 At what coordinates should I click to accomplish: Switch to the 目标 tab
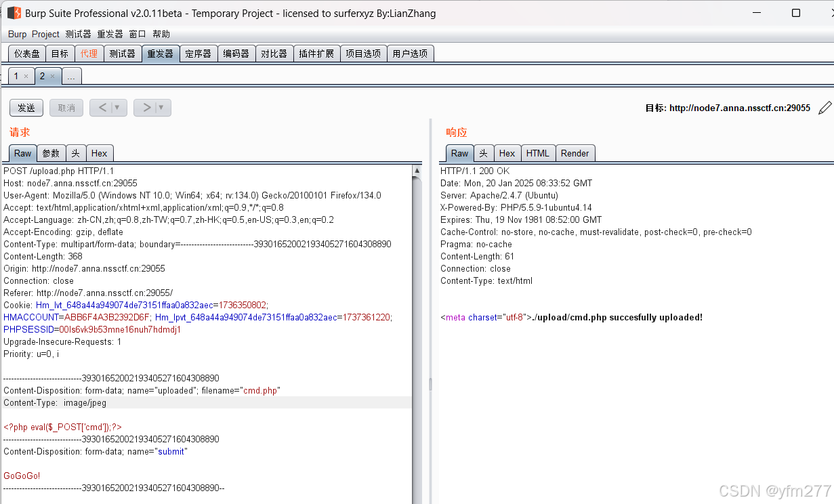coord(60,54)
